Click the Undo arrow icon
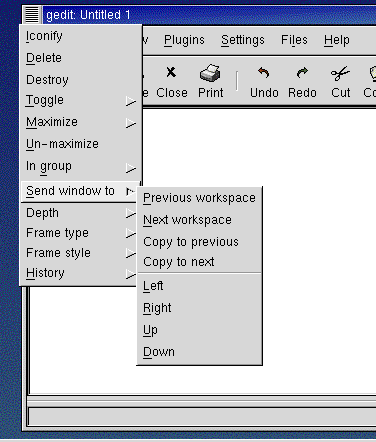The width and height of the screenshot is (376, 442). coord(264,72)
